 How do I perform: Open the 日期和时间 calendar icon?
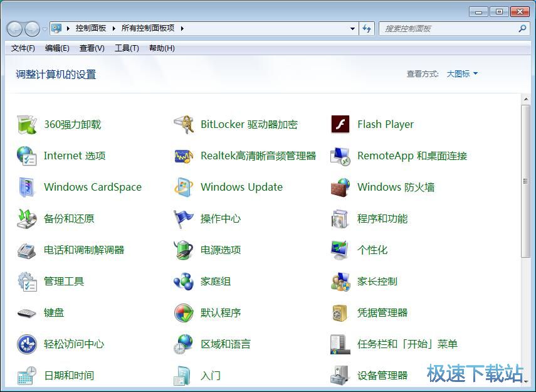[x=27, y=376]
